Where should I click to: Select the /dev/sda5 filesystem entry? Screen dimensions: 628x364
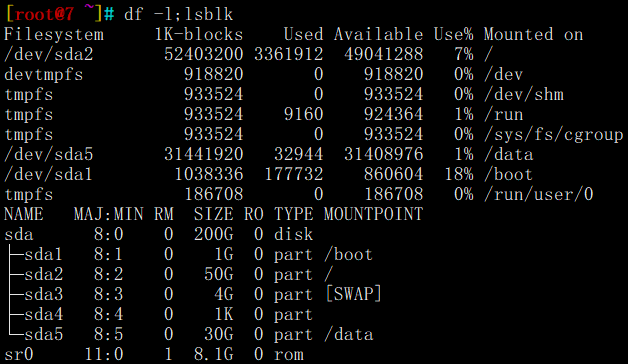click(x=48, y=155)
